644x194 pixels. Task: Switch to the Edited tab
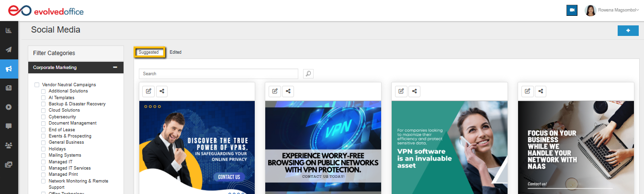pos(176,52)
